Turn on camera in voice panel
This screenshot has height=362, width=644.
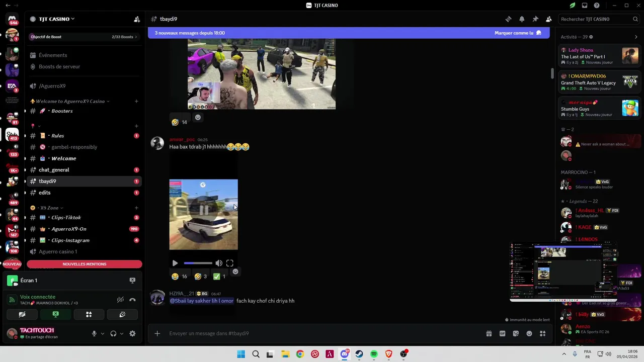[22, 314]
